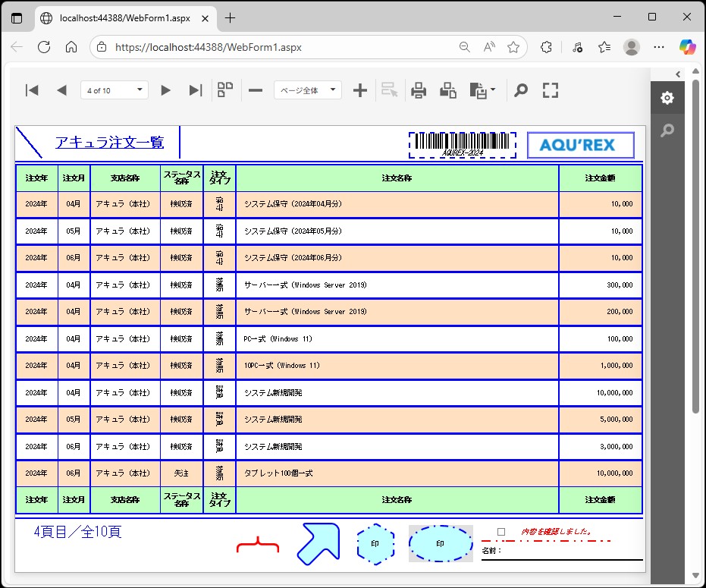
Task: Open settings gear tab in side panel
Action: [x=667, y=98]
